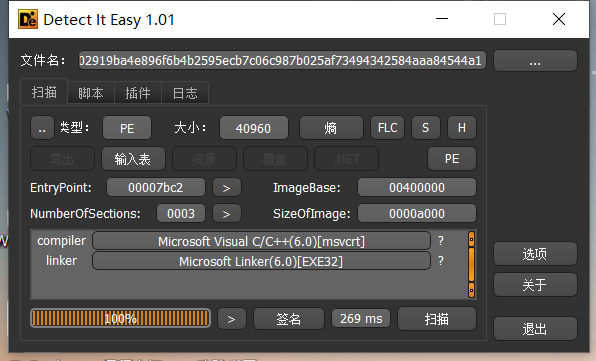Click the S strings button
This screenshot has height=361, width=596.
point(426,128)
